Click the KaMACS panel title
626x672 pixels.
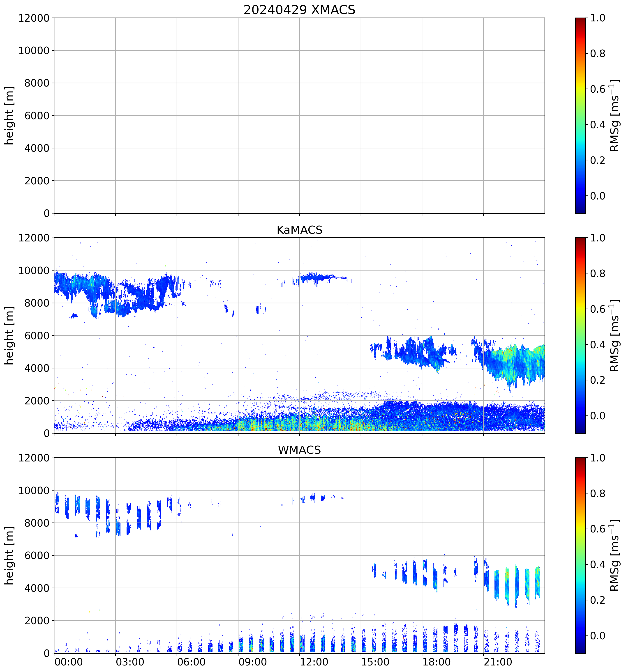click(299, 230)
